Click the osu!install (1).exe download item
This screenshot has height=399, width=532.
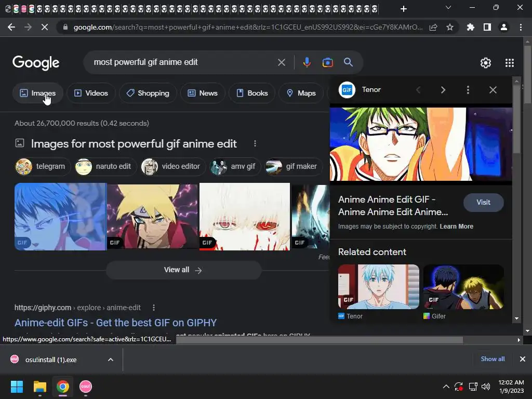coord(51,360)
